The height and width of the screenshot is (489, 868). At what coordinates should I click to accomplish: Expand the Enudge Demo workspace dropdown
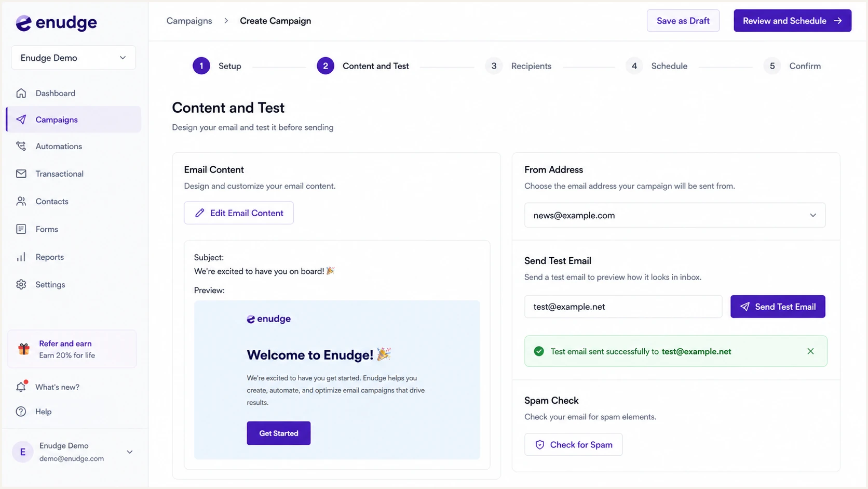[x=73, y=58]
